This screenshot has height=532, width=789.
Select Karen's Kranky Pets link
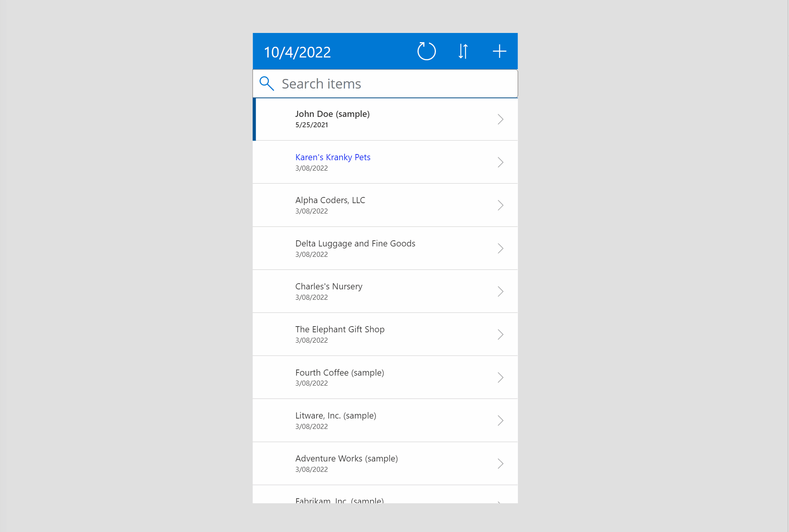(333, 156)
